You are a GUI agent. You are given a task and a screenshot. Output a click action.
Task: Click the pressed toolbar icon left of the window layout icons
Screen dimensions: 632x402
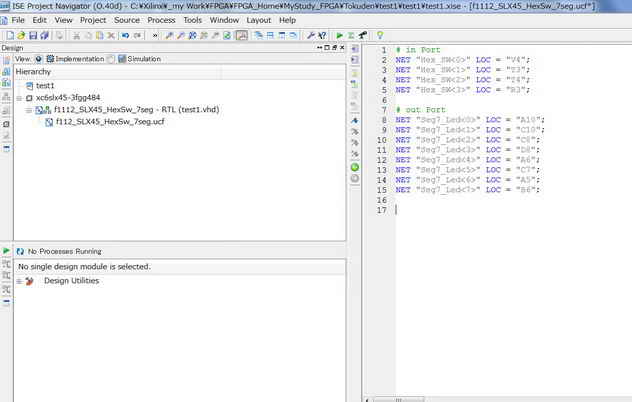click(x=241, y=35)
